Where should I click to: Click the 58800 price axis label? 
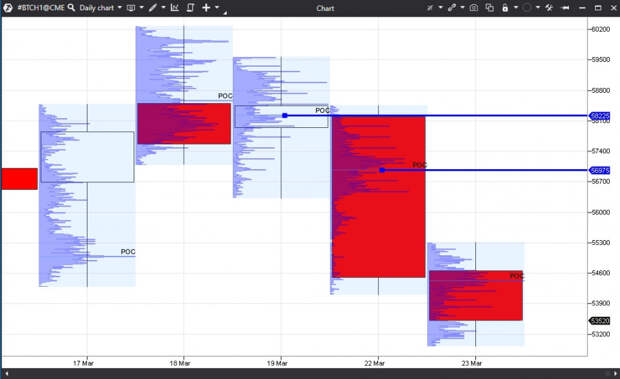[601, 91]
